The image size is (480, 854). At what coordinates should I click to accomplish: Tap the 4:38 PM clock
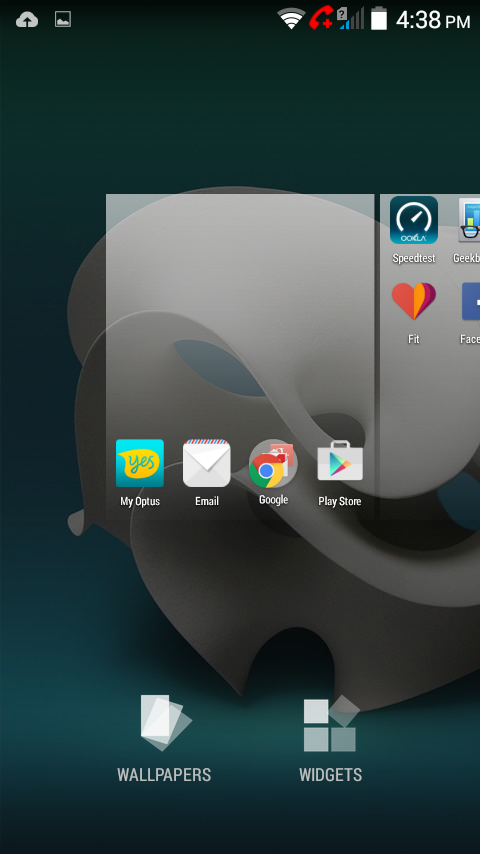click(x=433, y=20)
